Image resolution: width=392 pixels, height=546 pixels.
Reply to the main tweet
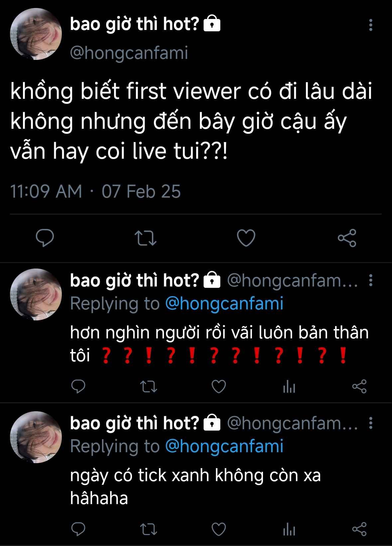coord(45,238)
